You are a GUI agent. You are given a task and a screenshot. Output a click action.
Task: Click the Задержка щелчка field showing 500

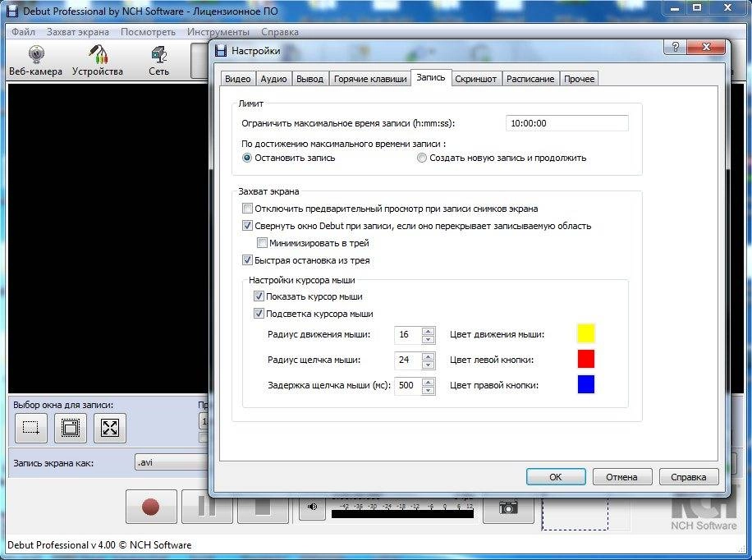pyautogui.click(x=408, y=385)
